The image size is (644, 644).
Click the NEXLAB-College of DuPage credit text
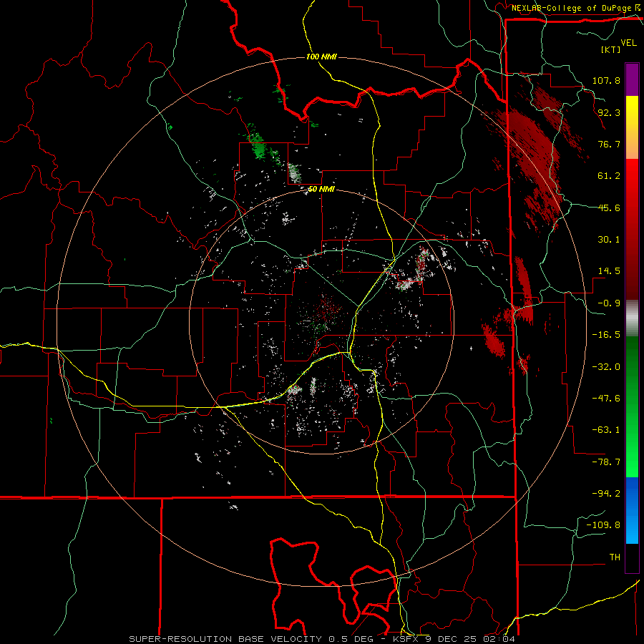(x=572, y=8)
